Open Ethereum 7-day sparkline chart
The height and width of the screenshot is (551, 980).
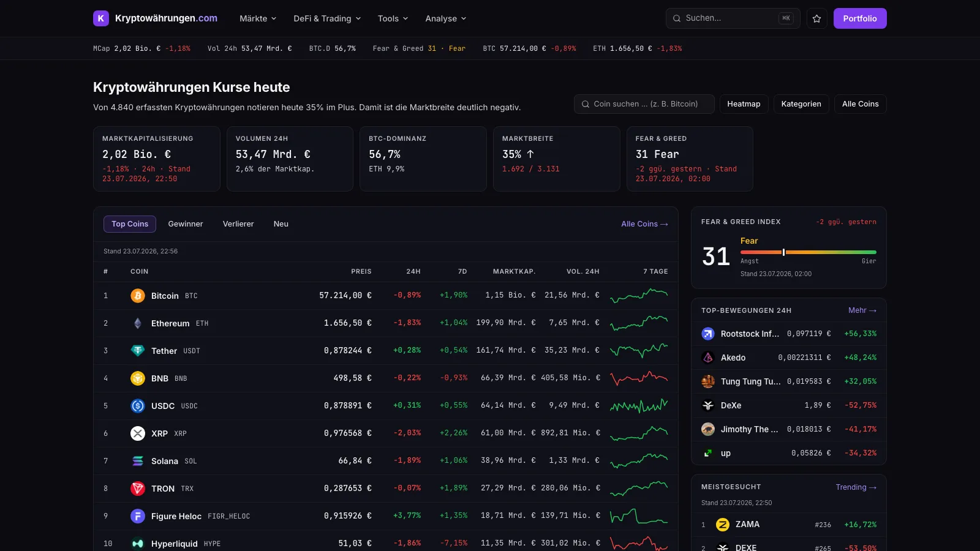(x=639, y=323)
